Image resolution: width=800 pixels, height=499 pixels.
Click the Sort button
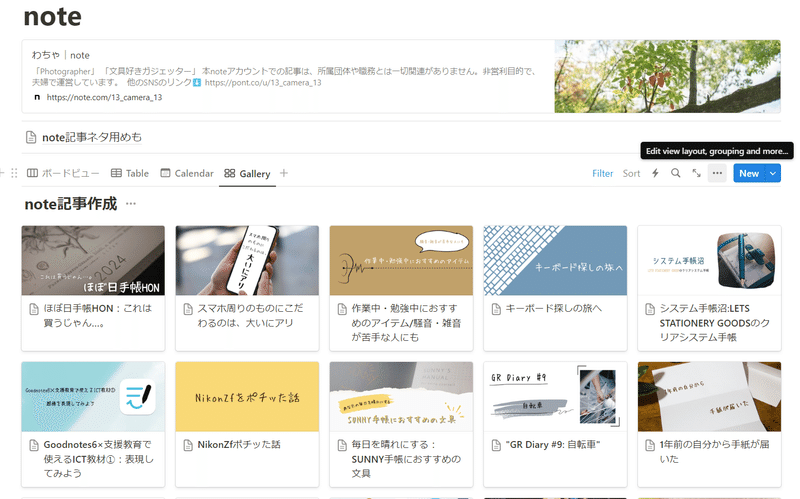(x=631, y=173)
